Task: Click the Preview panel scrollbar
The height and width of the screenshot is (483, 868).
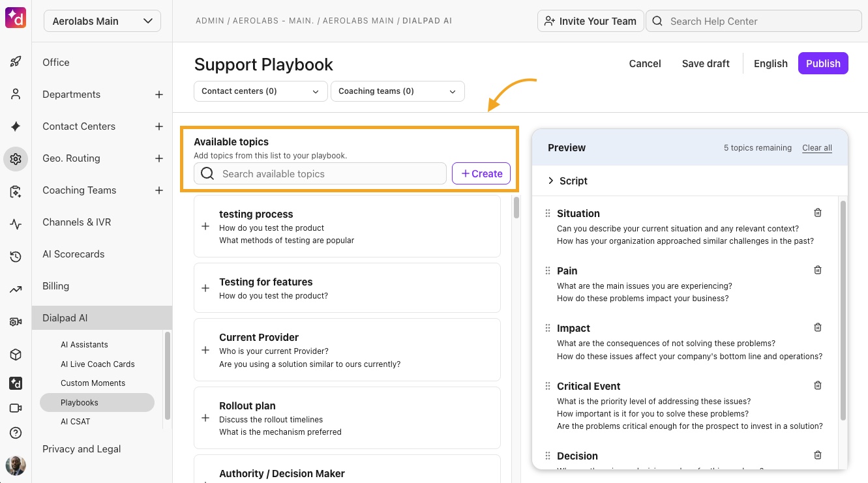Action: tap(843, 310)
